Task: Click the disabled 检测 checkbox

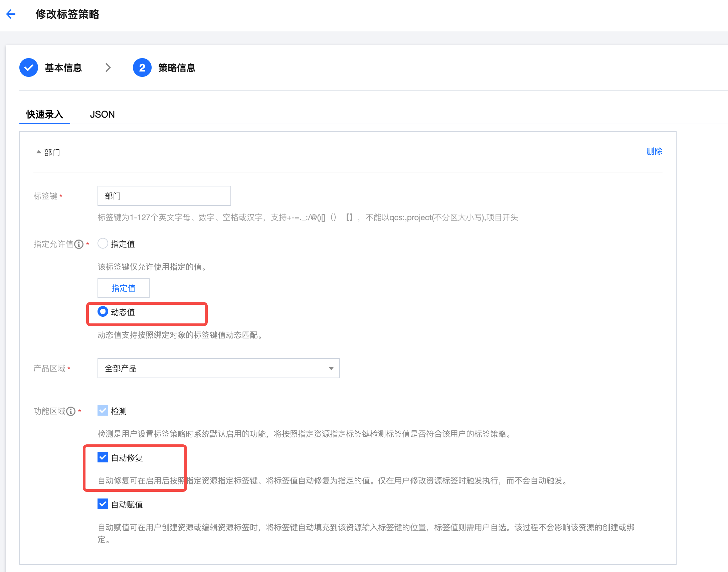Action: pos(103,411)
